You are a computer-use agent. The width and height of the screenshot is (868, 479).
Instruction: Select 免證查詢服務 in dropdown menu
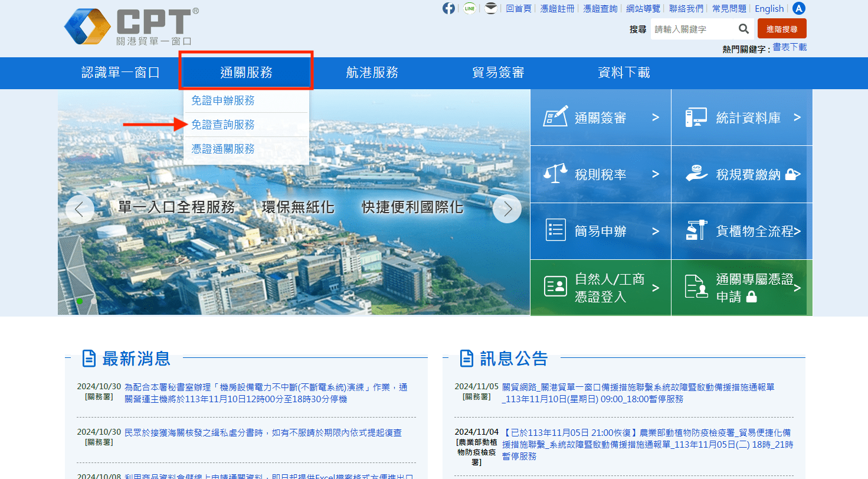tap(223, 125)
